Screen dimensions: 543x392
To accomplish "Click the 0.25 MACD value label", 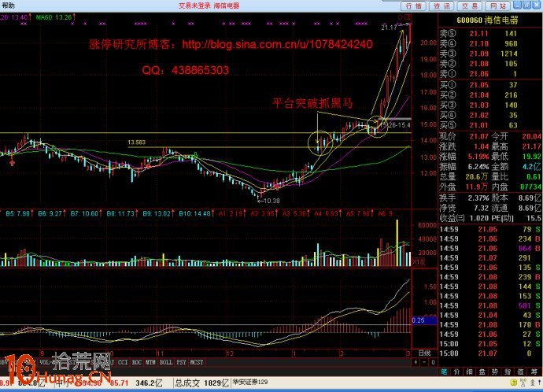I will (424, 320).
